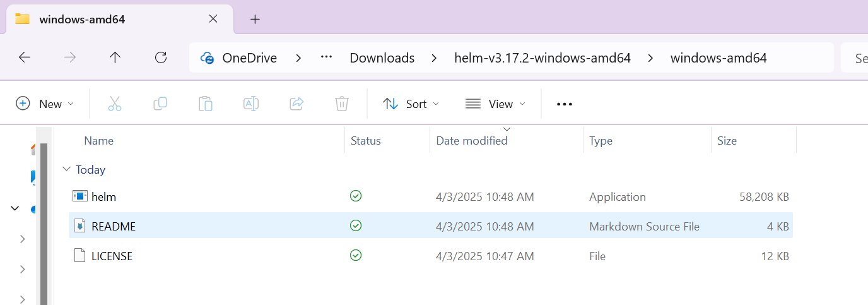This screenshot has width=868, height=305.
Task: Click the Share icon in toolbar
Action: 296,104
